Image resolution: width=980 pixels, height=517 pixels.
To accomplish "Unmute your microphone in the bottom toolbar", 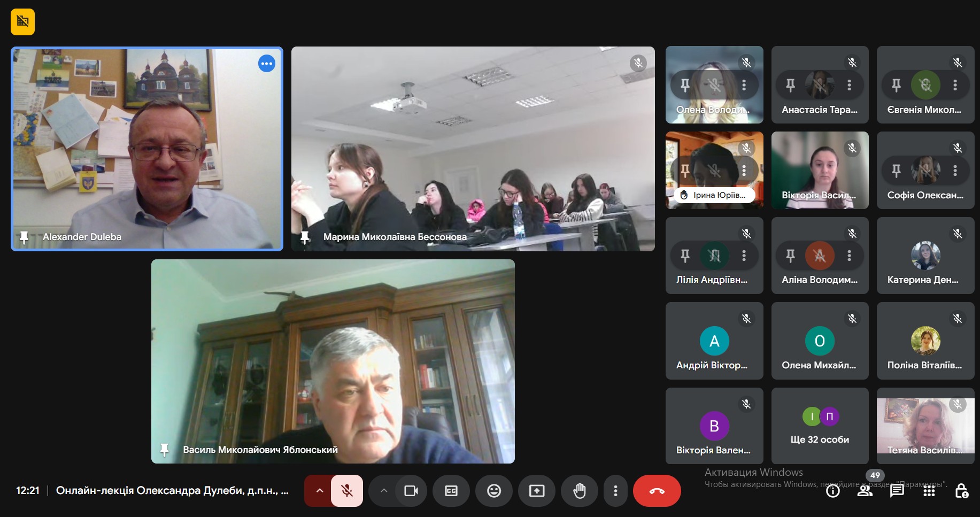I will (346, 491).
